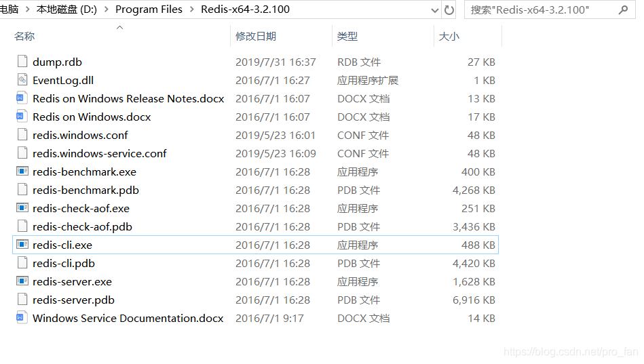Click the 3,436 KB size cell
Screen dimensions: 644x364
coord(474,226)
